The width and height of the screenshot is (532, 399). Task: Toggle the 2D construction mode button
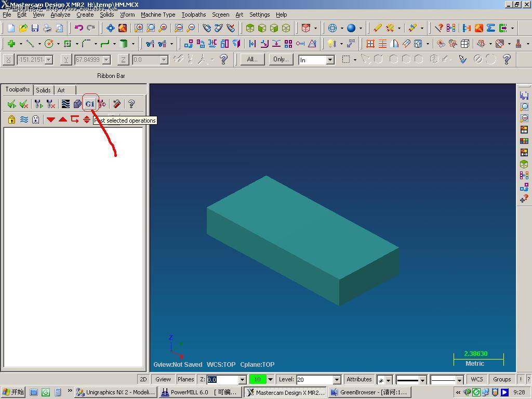point(143,379)
